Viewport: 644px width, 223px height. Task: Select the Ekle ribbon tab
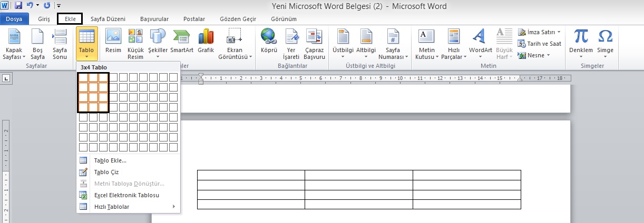[x=70, y=19]
